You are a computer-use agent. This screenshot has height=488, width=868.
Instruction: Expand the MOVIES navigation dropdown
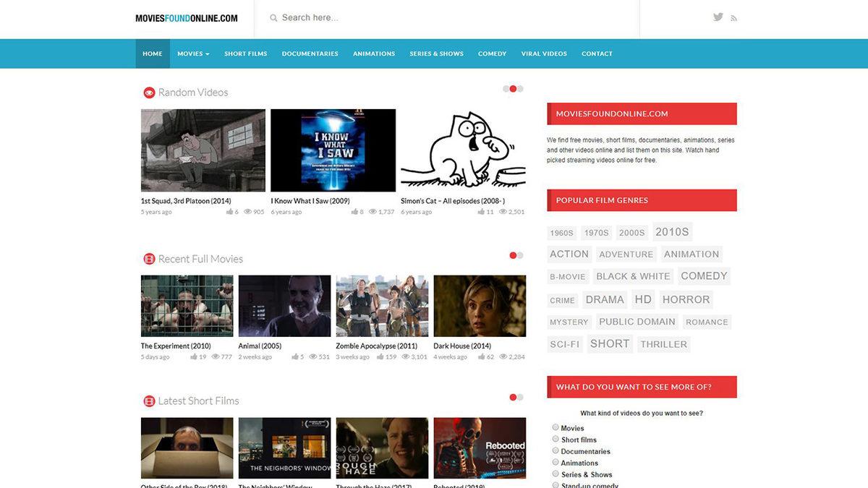pos(192,53)
